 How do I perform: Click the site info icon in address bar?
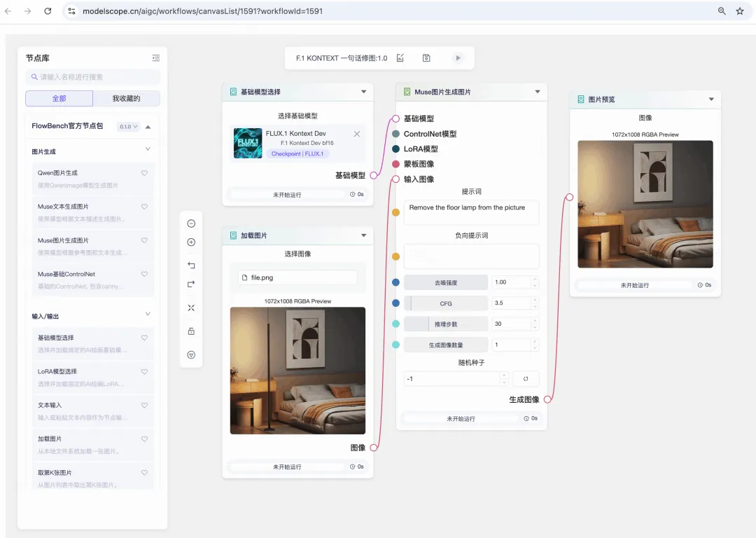tap(72, 11)
